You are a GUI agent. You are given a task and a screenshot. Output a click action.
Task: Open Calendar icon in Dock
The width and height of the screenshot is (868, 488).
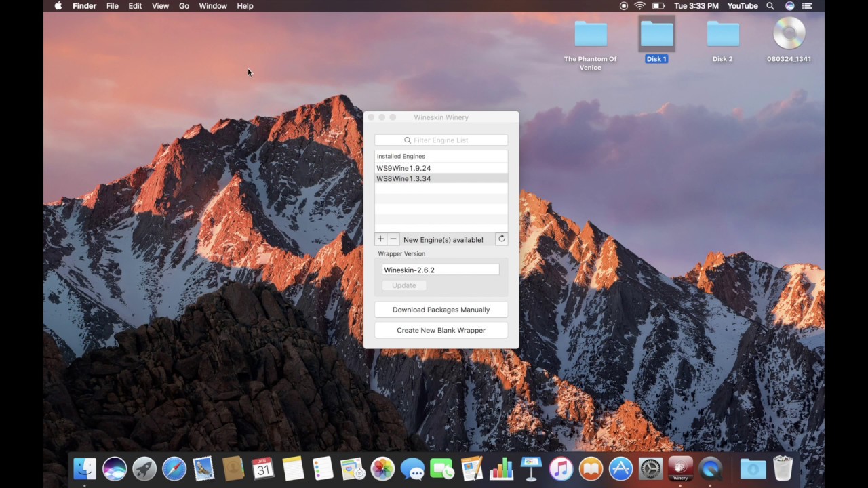[263, 468]
